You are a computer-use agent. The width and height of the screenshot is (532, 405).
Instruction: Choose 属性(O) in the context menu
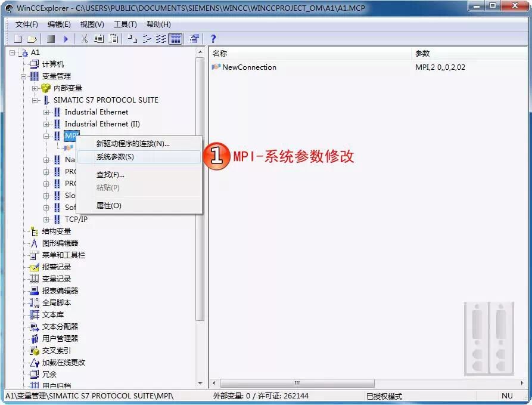click(139, 206)
